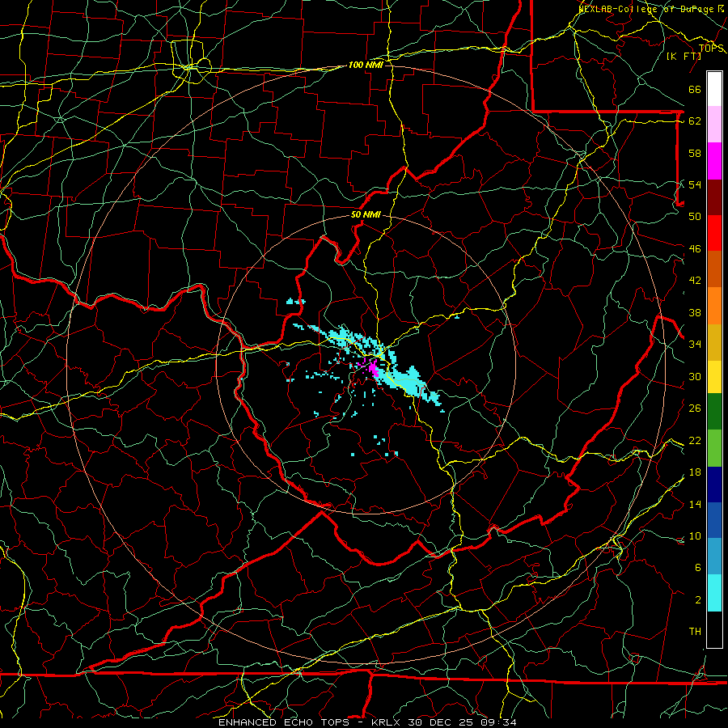
Task: Click the white 66 kft legend swatch
Action: [714, 89]
